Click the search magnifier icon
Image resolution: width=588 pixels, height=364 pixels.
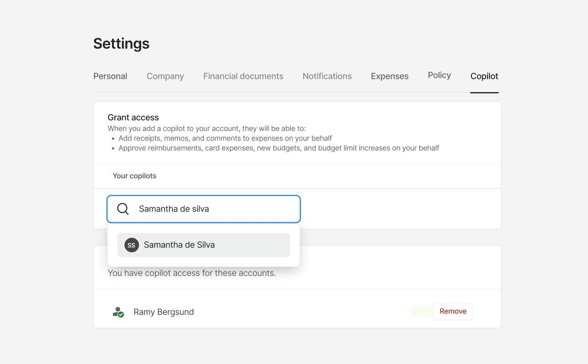(x=123, y=209)
